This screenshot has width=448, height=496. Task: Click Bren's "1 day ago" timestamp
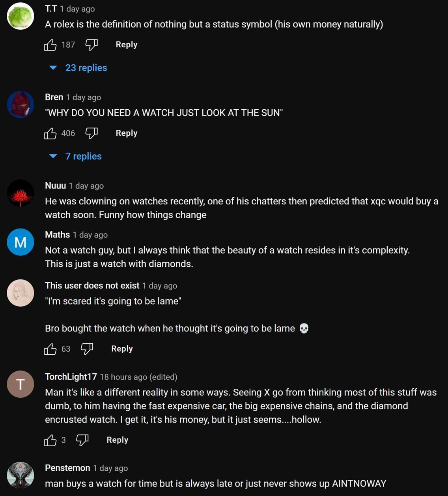click(84, 97)
